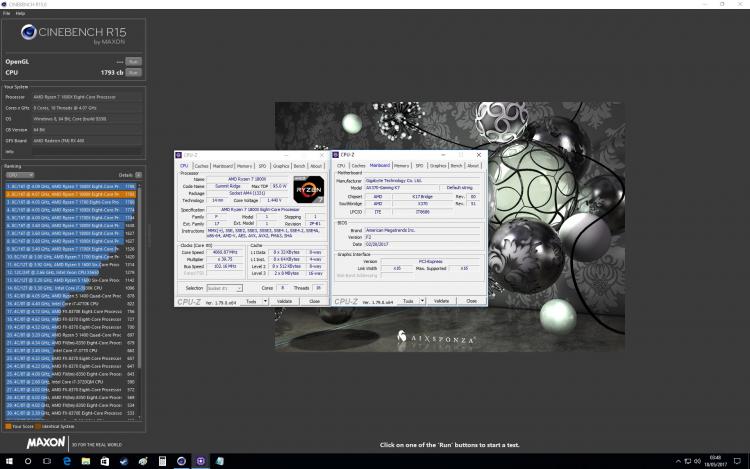The image size is (750, 469).
Task: Open the Calculator taskbar icon
Action: click(162, 461)
